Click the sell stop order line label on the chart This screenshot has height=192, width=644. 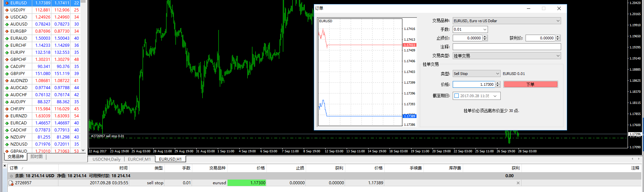point(107,136)
